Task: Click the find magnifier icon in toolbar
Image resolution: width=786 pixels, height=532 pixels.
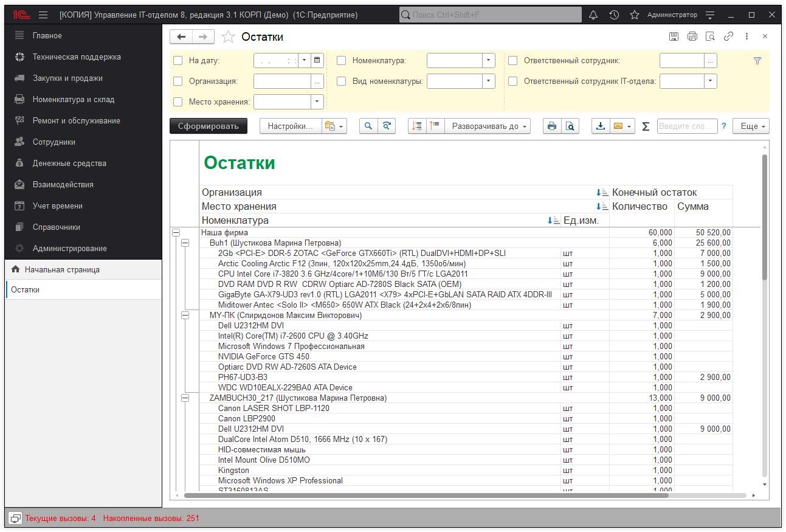Action: tap(368, 126)
